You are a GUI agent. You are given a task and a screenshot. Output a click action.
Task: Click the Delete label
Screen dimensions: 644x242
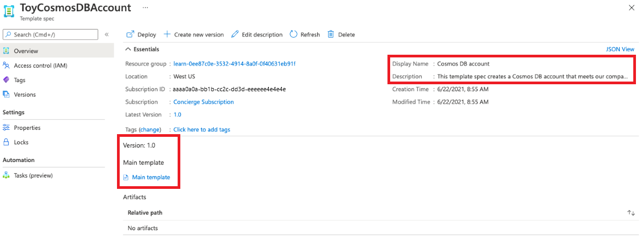point(347,35)
